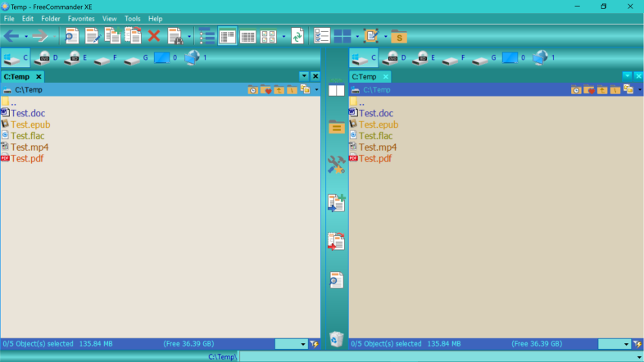Screen dimensions: 644x362
Task: Open Desktop icon 0 in left panel
Action: [x=166, y=58]
